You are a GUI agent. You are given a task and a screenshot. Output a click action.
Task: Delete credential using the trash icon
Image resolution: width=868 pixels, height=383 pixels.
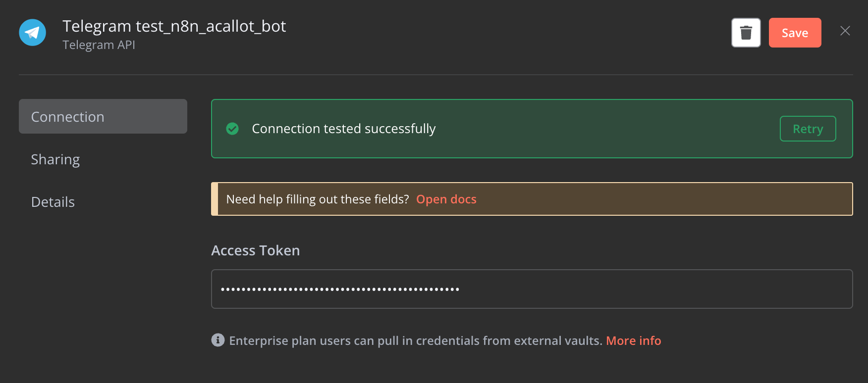[746, 33]
